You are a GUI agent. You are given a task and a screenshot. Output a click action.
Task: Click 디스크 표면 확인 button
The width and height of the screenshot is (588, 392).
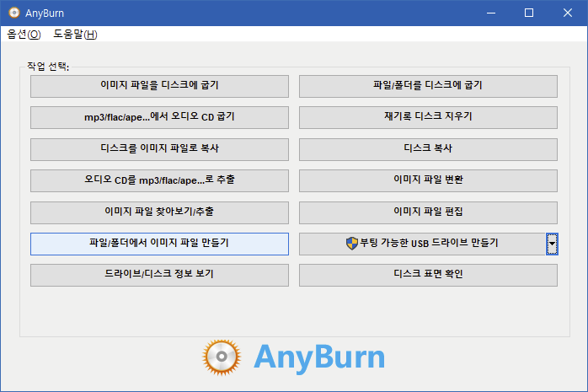428,275
